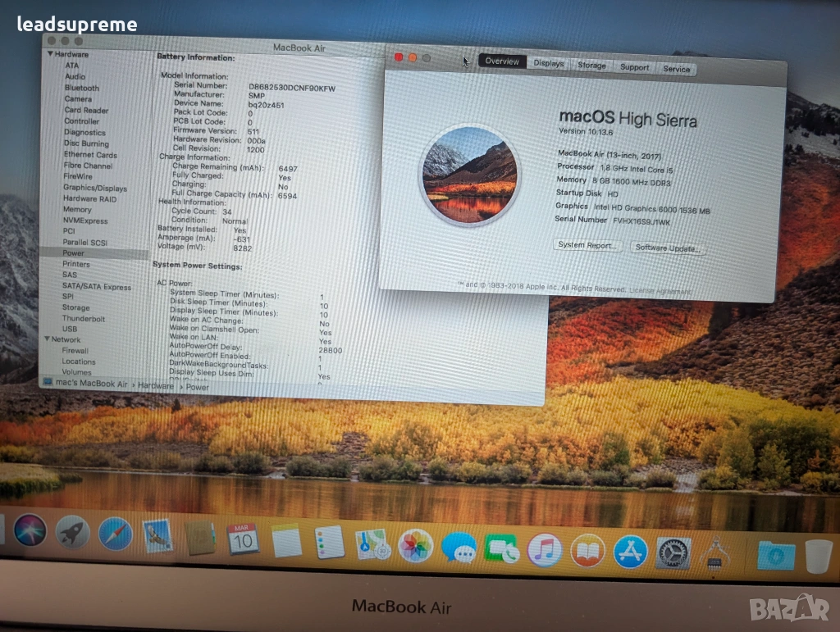Collapse the Network tree section
This screenshot has height=632, width=840.
pos(47,339)
